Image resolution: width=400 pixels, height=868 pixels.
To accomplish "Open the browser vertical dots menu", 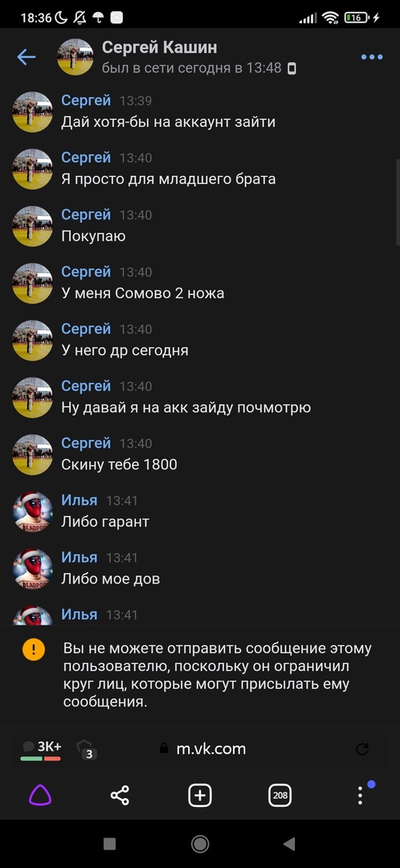I will (360, 795).
